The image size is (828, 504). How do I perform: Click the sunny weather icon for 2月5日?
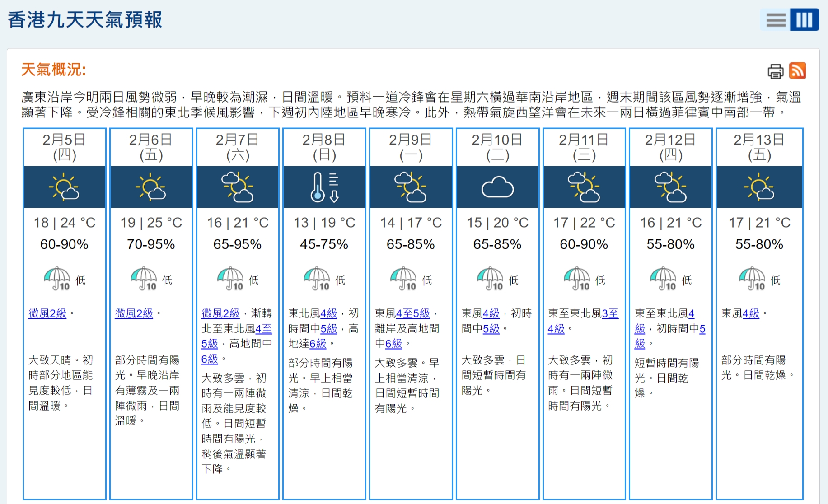(64, 187)
